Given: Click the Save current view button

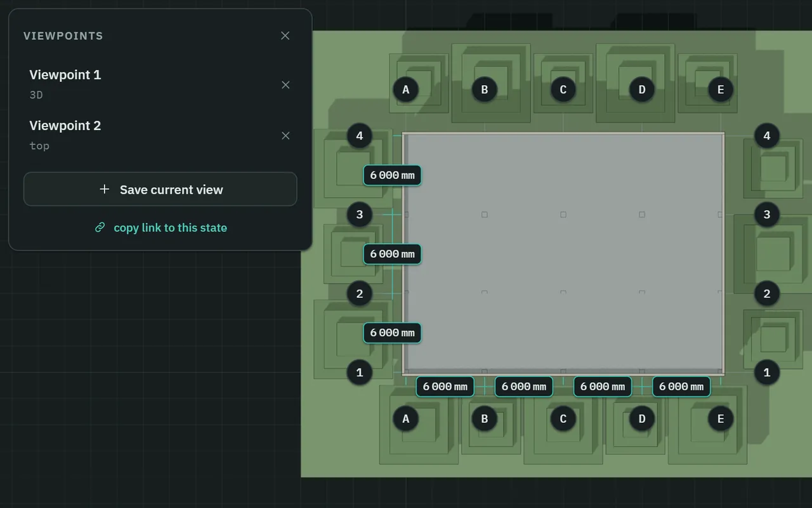Looking at the screenshot, I should point(160,189).
